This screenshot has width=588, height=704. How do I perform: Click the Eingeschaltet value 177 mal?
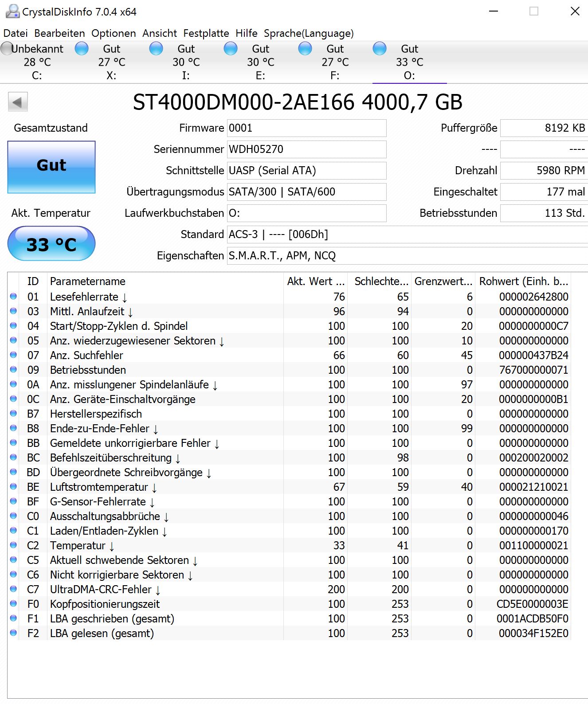tap(544, 192)
